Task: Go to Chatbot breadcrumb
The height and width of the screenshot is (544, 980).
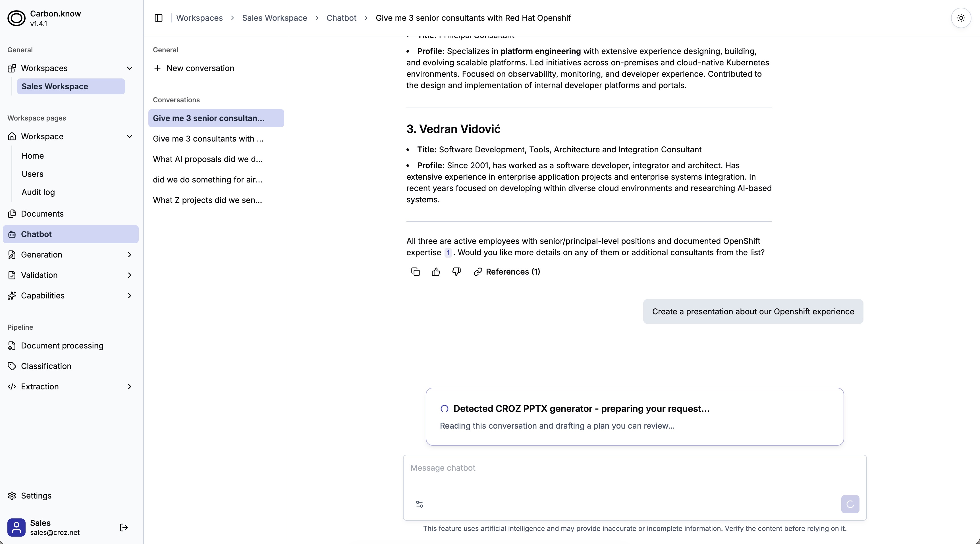Action: pyautogui.click(x=341, y=18)
